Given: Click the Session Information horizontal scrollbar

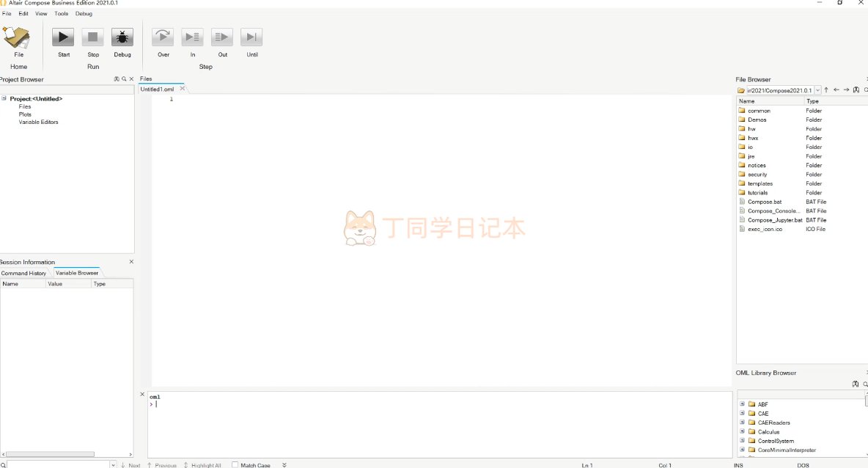Looking at the screenshot, I should click(50, 454).
